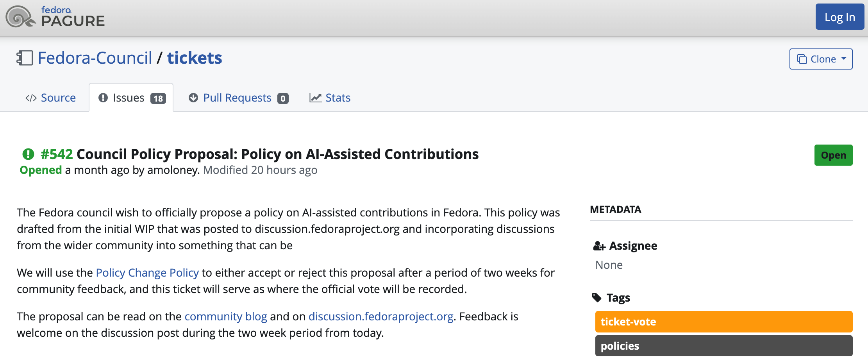This screenshot has height=361, width=868.
Task: Click the repository notebook icon
Action: (x=25, y=58)
